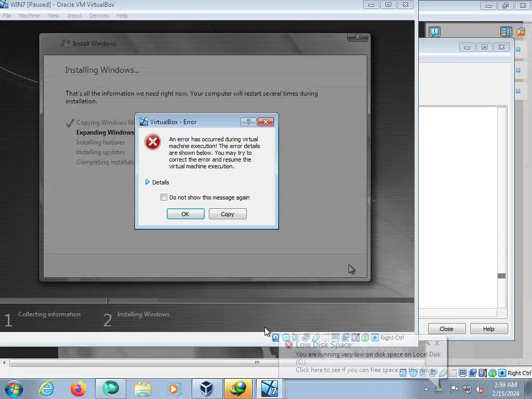Click the bright shared folders status icon

point(472,373)
